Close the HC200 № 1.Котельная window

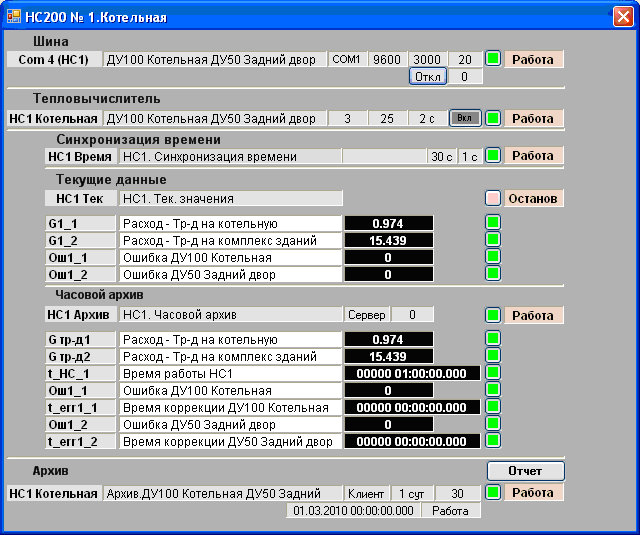623,17
